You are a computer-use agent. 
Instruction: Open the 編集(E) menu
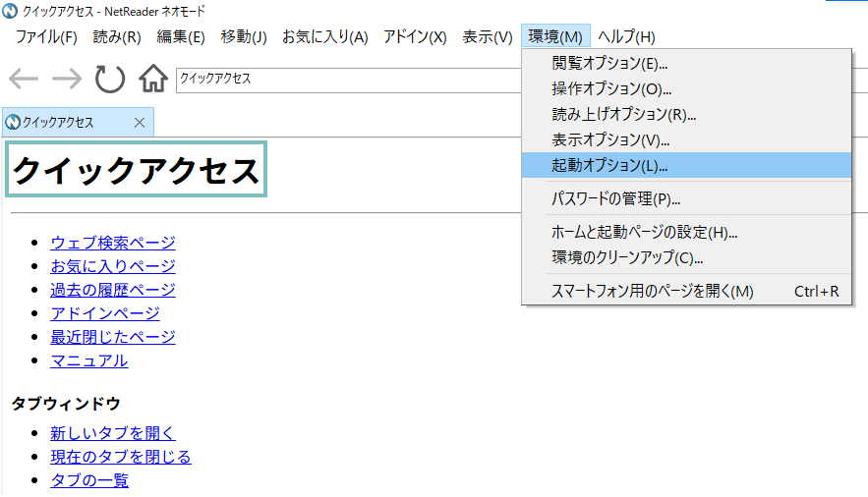tap(181, 37)
